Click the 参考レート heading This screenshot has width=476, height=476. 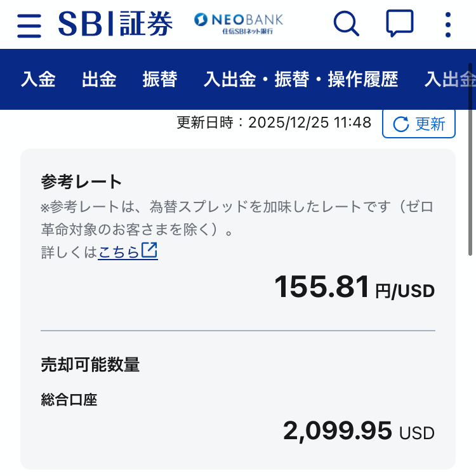pos(81,182)
